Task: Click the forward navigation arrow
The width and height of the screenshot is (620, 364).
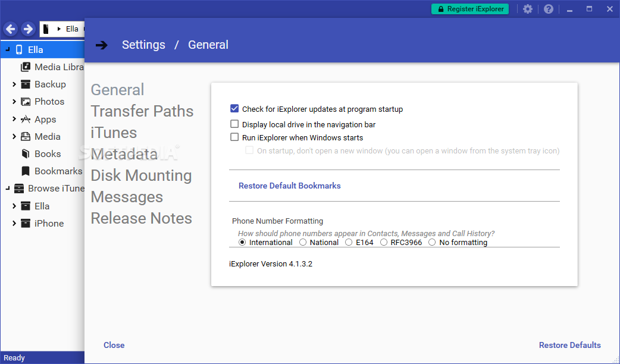Action: pyautogui.click(x=28, y=29)
